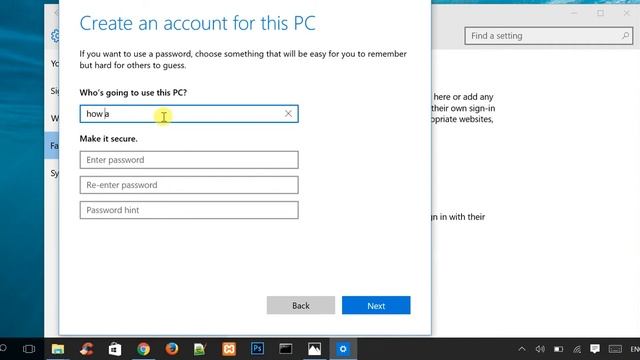Go to the Next step
This screenshot has height=360, width=640.
click(376, 305)
